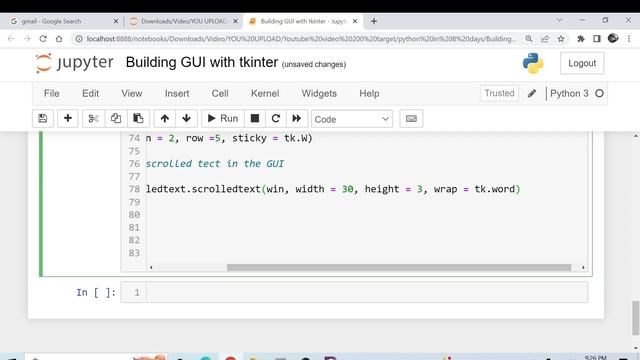Click the zoom magnifier in address bar

[529, 39]
